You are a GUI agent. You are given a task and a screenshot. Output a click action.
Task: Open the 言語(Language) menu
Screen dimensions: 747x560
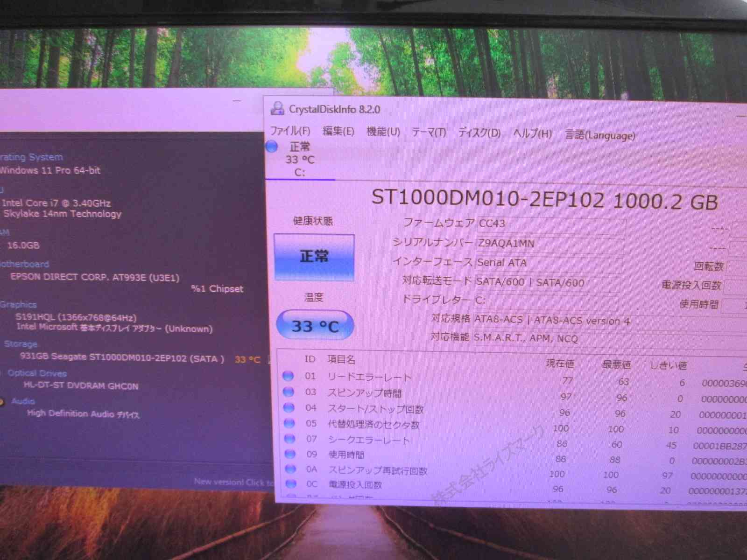point(600,135)
